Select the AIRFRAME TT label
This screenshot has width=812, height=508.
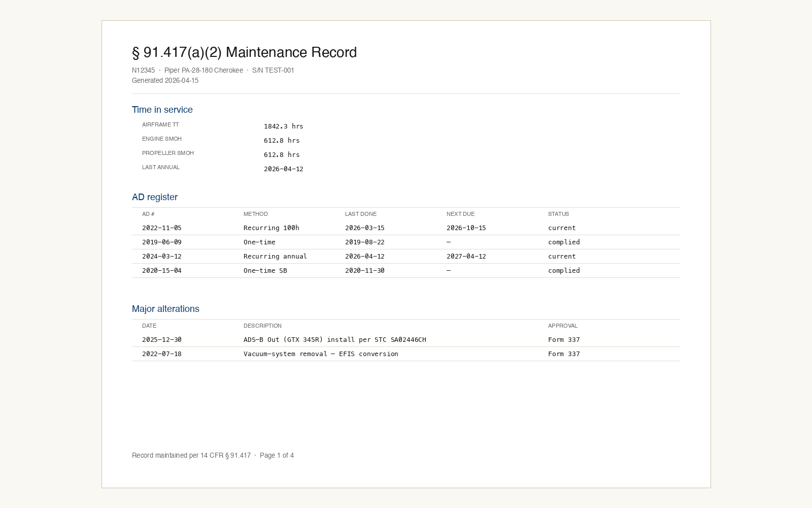tap(160, 124)
